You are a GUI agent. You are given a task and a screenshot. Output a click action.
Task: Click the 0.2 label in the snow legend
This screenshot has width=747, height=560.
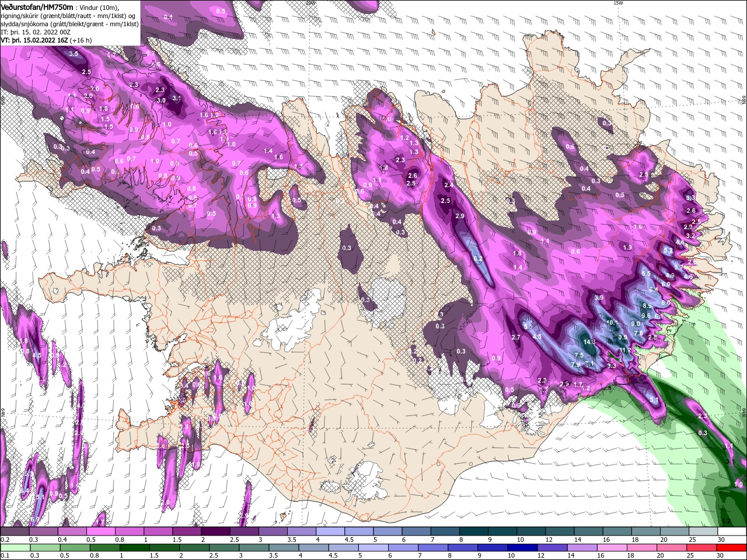point(5,540)
